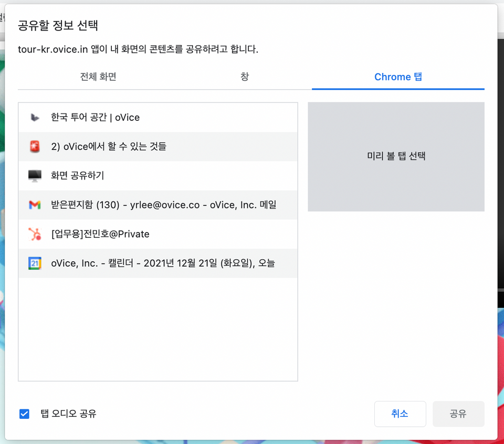Click the 탭 오디오 공유 label text
This screenshot has width=504, height=444.
(x=68, y=414)
